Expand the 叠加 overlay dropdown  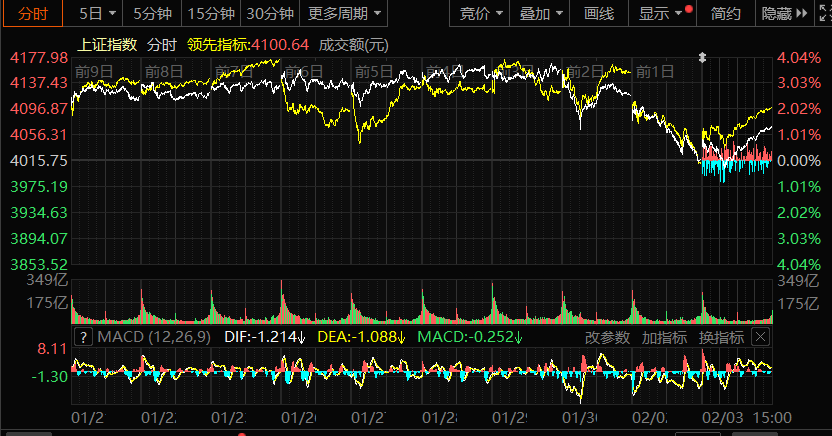[x=542, y=13]
